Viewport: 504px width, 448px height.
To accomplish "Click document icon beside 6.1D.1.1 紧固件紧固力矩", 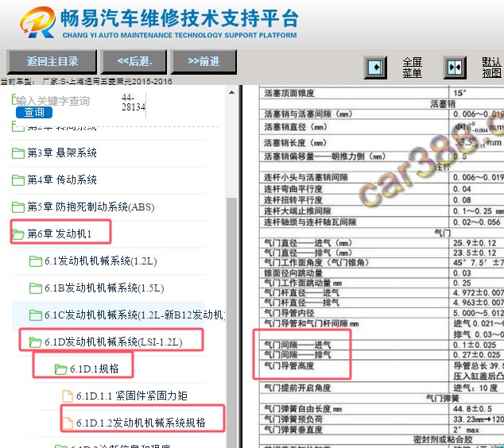I will point(68,396).
